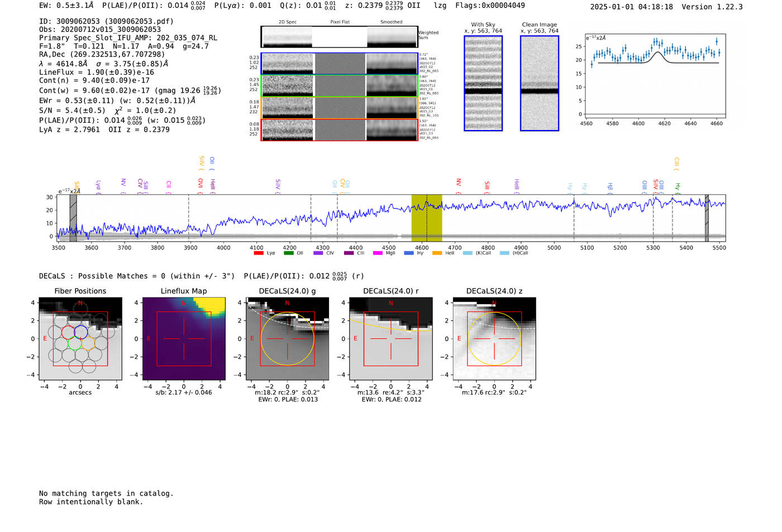Open blue-bordered row Pixel Flat cutout

[x=340, y=64]
